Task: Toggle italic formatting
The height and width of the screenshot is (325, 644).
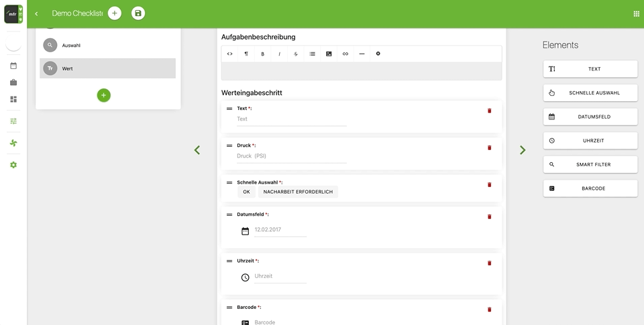Action: (279, 54)
